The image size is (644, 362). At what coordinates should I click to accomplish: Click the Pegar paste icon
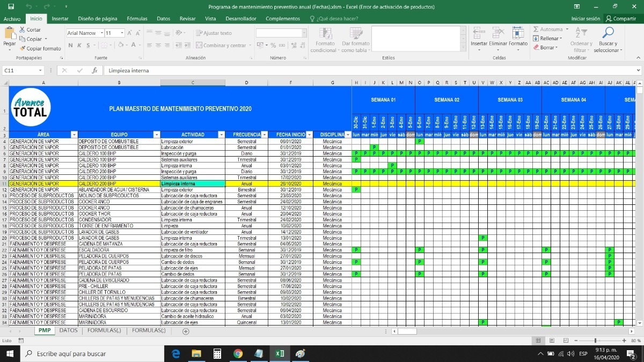click(x=10, y=34)
